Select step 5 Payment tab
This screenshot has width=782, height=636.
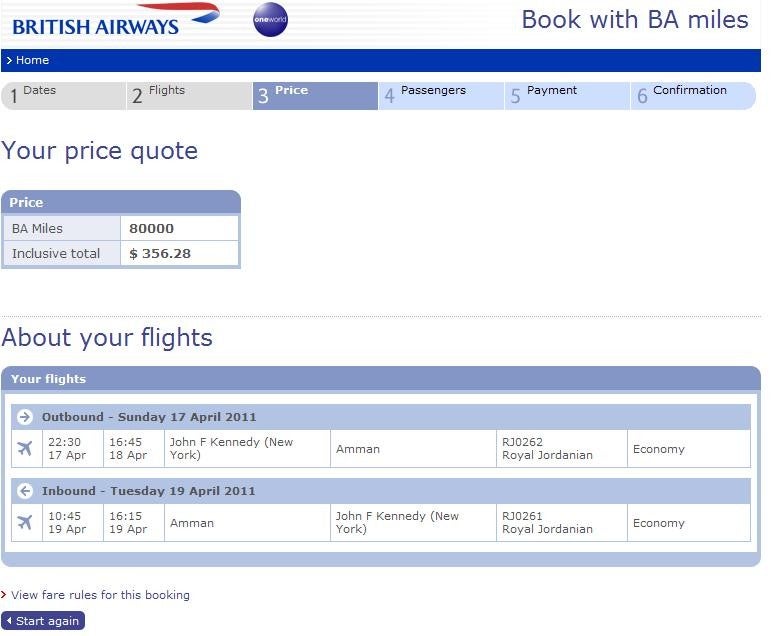click(568, 95)
